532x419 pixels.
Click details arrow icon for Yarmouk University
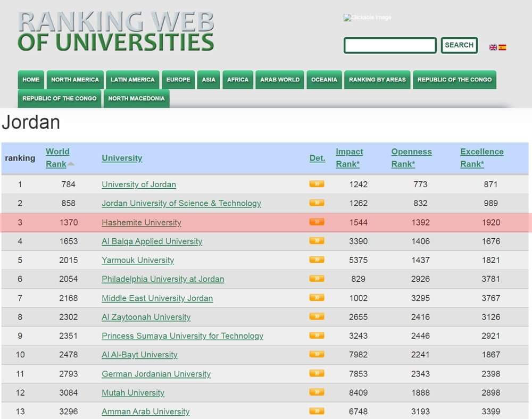click(317, 259)
